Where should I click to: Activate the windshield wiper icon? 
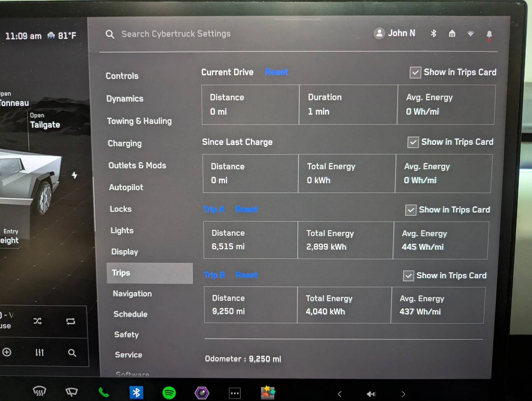72,392
